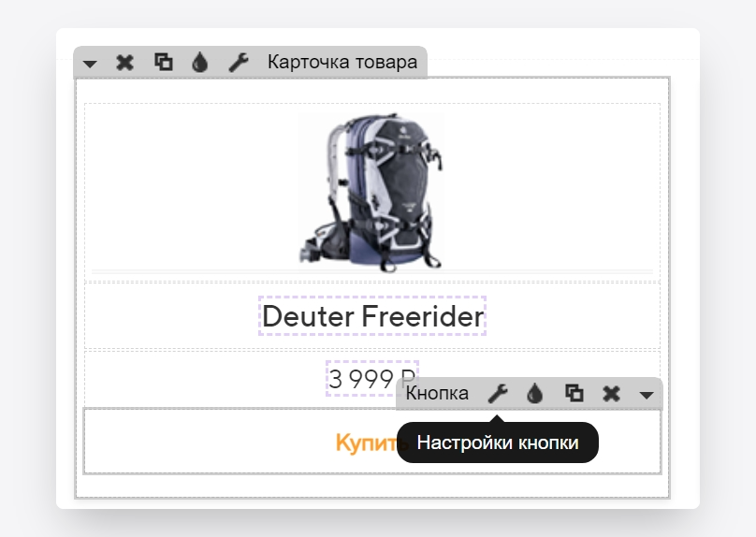
Task: Duplicate the Карточка товара block
Action: [164, 62]
